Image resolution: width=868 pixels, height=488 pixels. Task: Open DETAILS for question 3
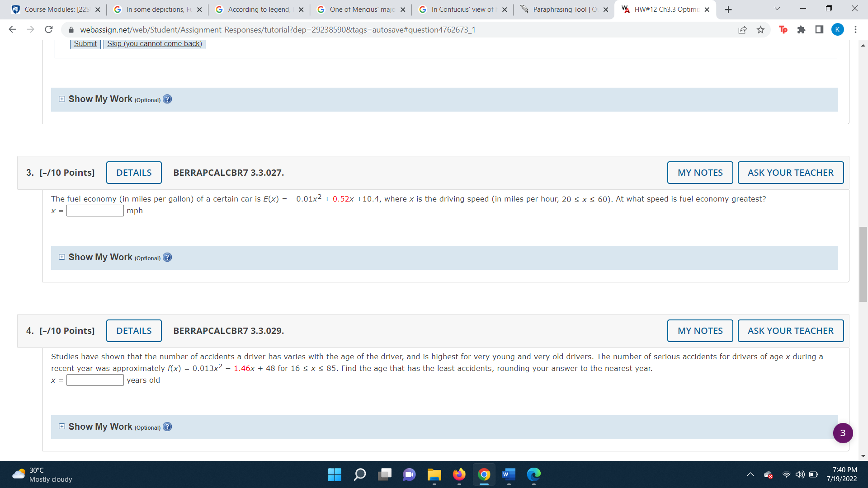134,173
